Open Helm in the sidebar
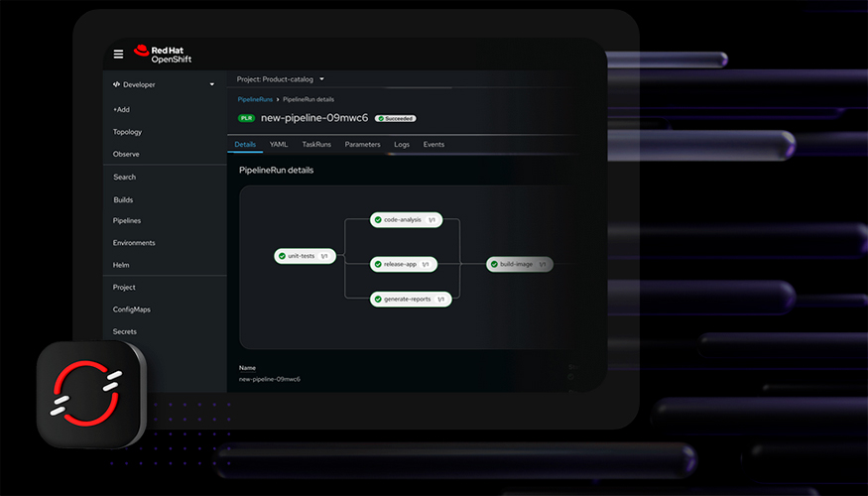This screenshot has width=868, height=496. [121, 265]
